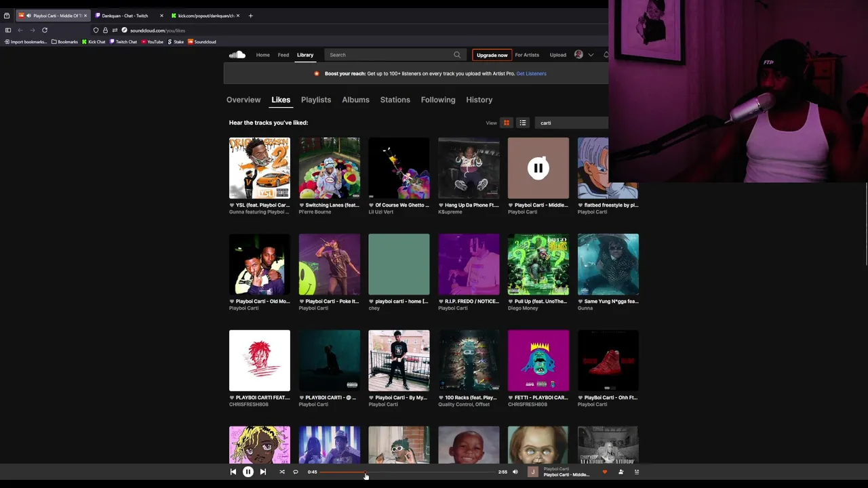Switch to the Stations tab
868x488 pixels.
(395, 100)
